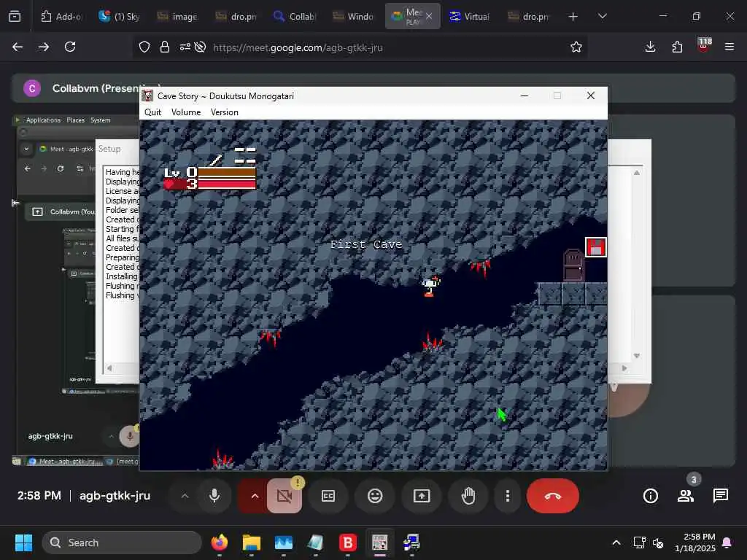Open Firefox downloads panel
747x560 pixels.
650,47
